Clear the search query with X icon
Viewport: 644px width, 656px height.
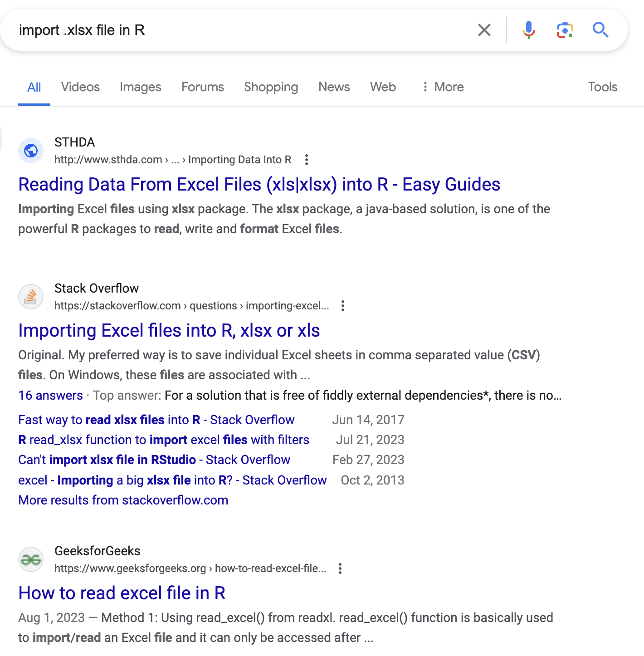click(484, 30)
